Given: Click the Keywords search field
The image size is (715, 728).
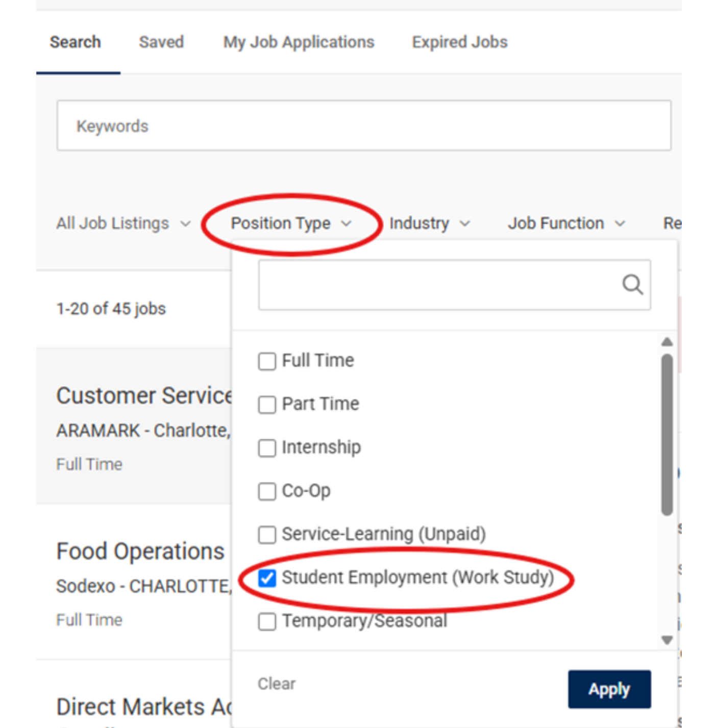Looking at the screenshot, I should pyautogui.click(x=364, y=125).
